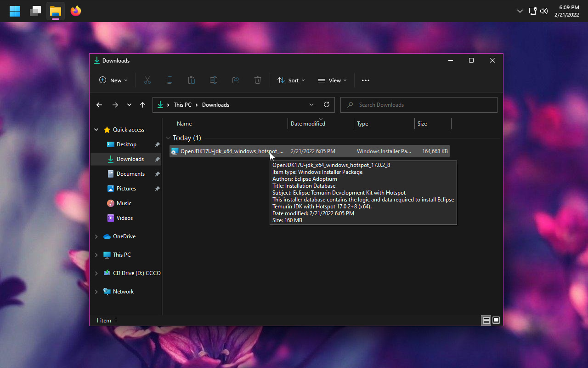Pin or unpin Documents in Quick access
Image resolution: width=588 pixels, height=368 pixels.
[157, 173]
